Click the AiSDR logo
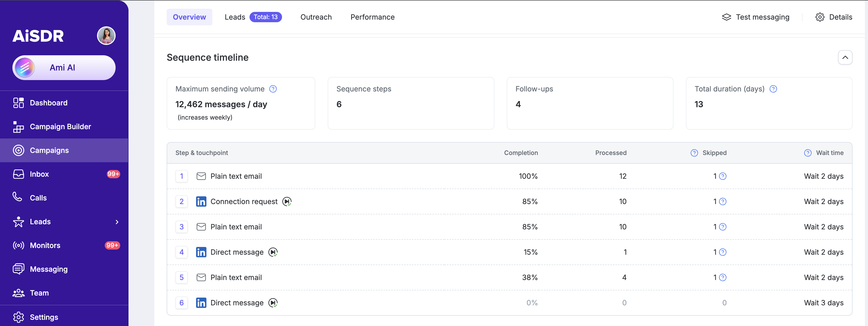868x326 pixels. tap(38, 36)
